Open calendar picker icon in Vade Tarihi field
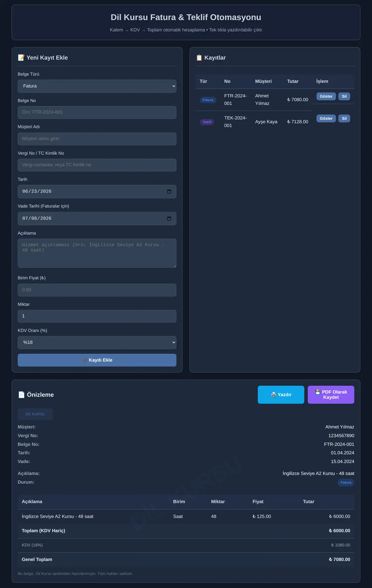Screen dimensions: 372x588 click(169, 218)
